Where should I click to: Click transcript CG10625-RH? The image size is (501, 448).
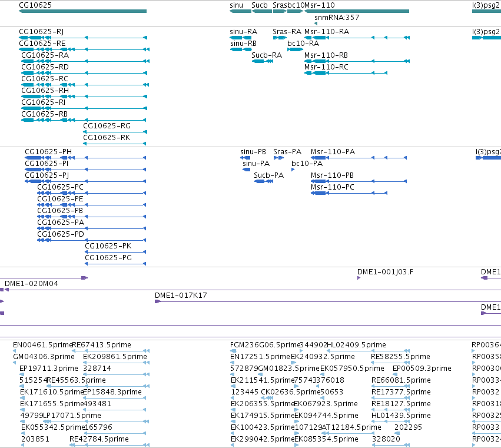point(84,97)
